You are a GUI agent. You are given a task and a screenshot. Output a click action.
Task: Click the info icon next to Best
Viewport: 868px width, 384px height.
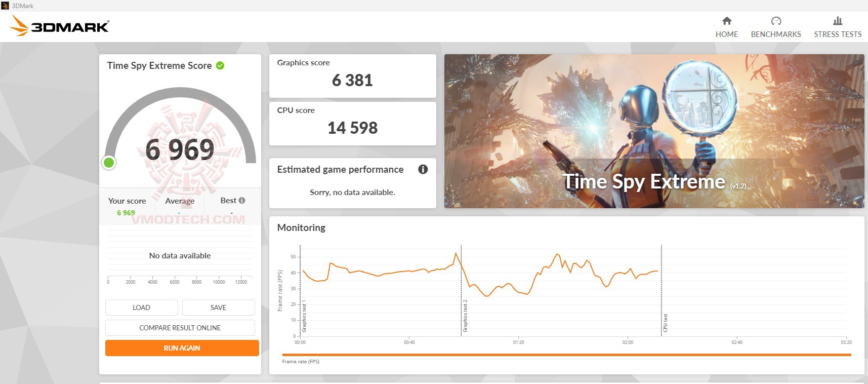242,201
